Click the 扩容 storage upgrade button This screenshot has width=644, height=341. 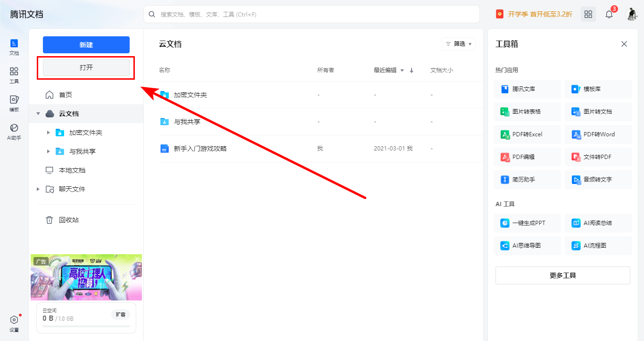coord(121,314)
